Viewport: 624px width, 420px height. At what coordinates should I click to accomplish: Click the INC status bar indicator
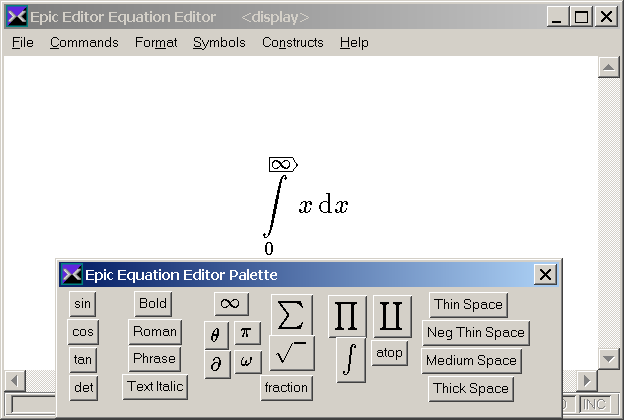click(x=594, y=405)
